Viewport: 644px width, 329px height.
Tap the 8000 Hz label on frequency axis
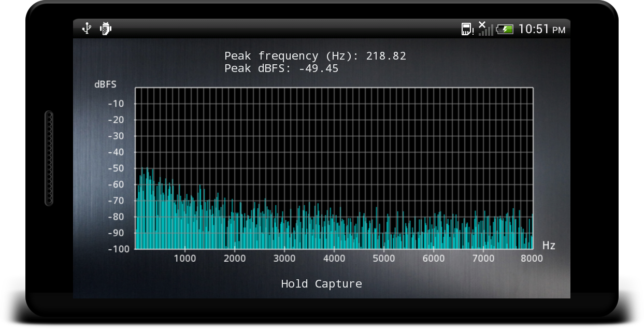532,258
